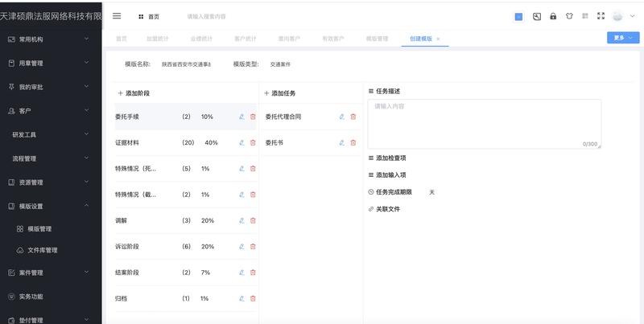Delete the 调解 stage

[x=253, y=220]
